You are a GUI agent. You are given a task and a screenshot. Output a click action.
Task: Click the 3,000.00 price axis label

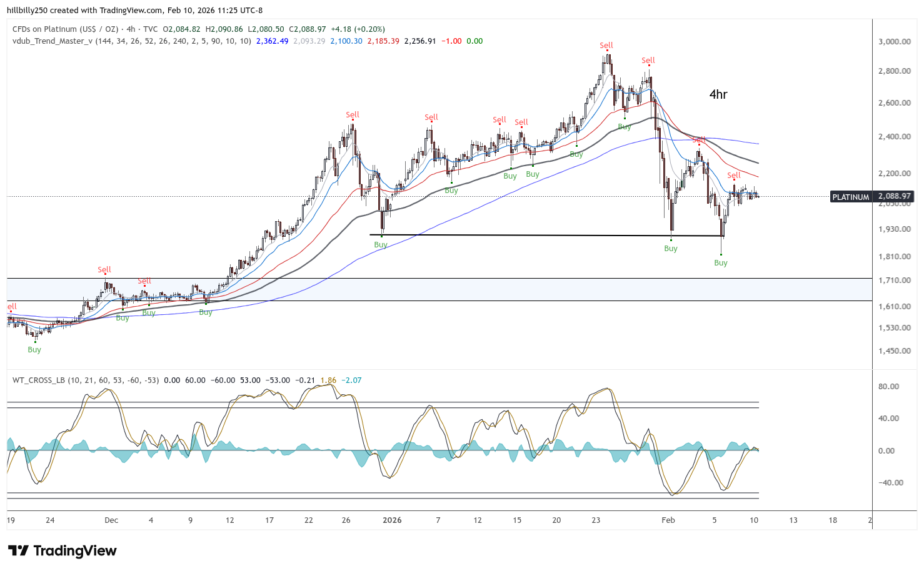pyautogui.click(x=894, y=42)
